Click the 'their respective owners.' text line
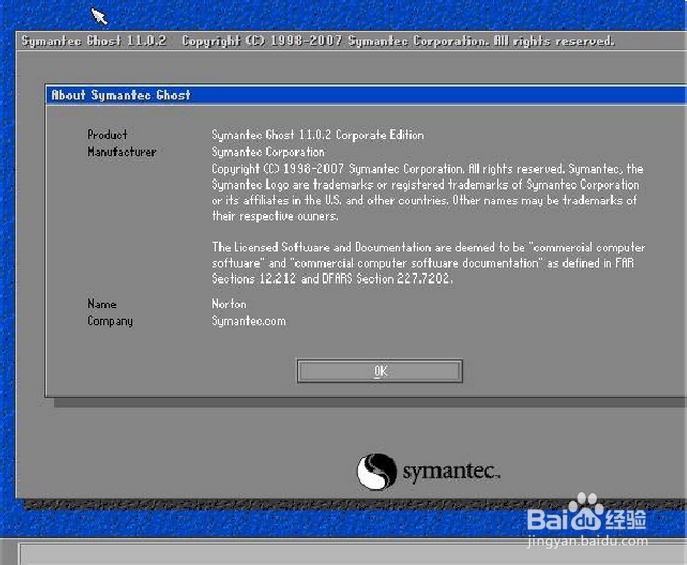The width and height of the screenshot is (687, 565). 275,216
